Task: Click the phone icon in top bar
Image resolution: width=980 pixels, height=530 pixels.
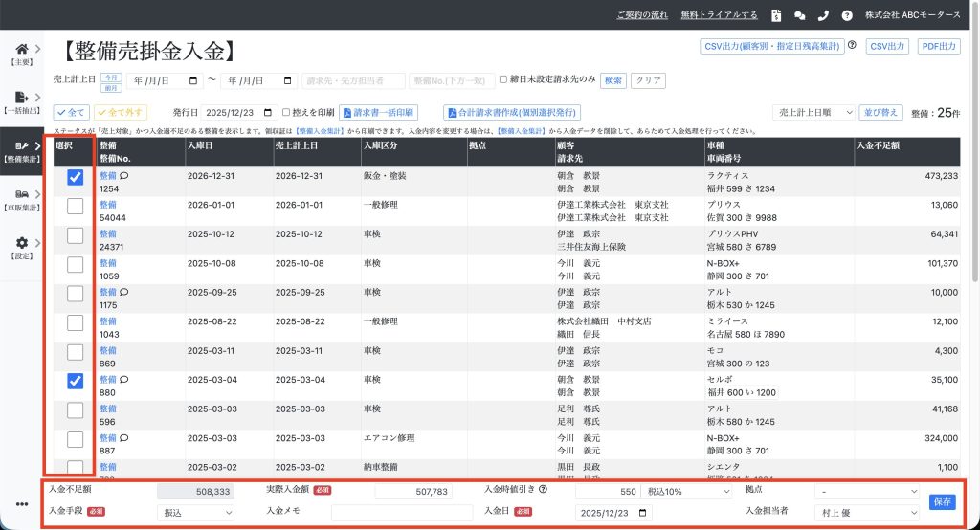Action: pos(823,15)
